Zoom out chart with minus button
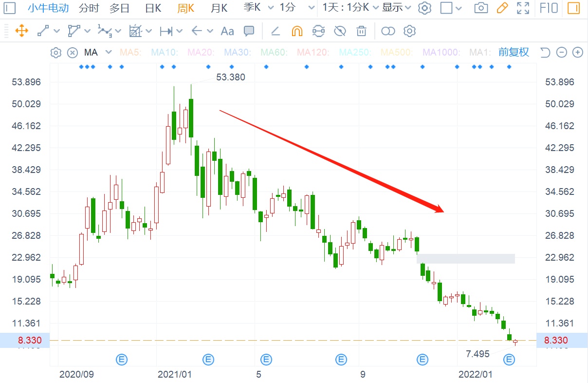Image resolution: width=588 pixels, height=383 pixels. click(562, 52)
